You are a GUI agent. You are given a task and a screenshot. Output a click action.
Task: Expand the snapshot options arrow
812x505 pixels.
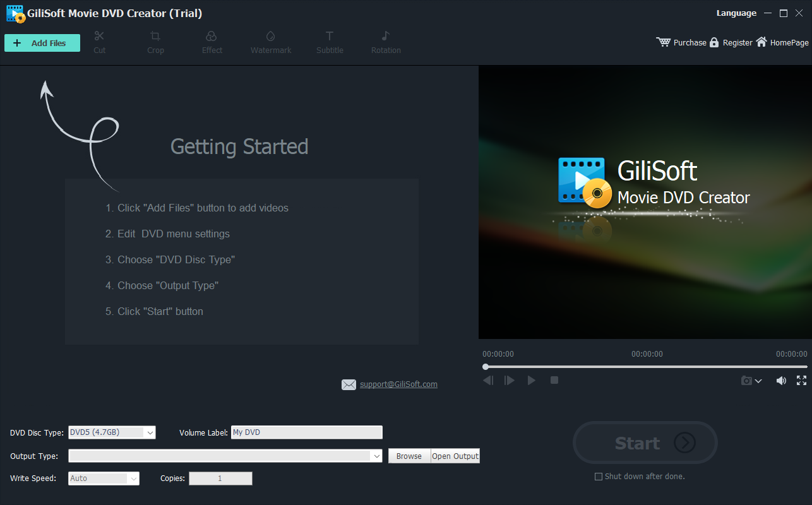coord(758,381)
